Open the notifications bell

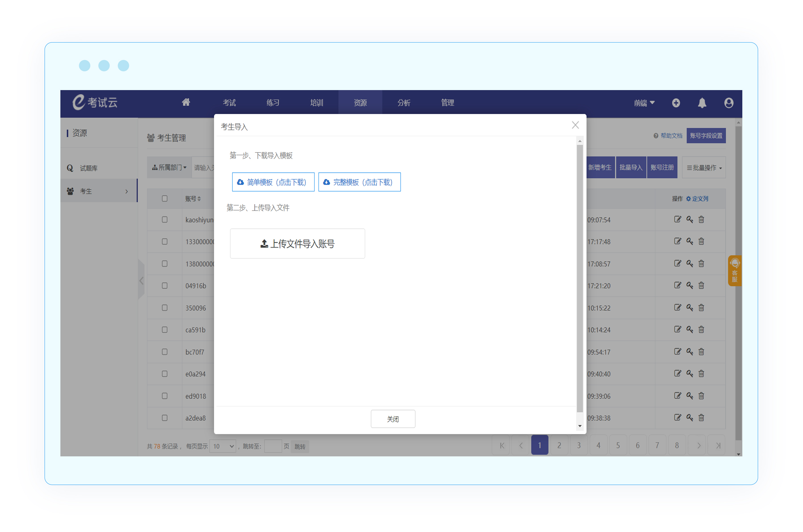[702, 103]
